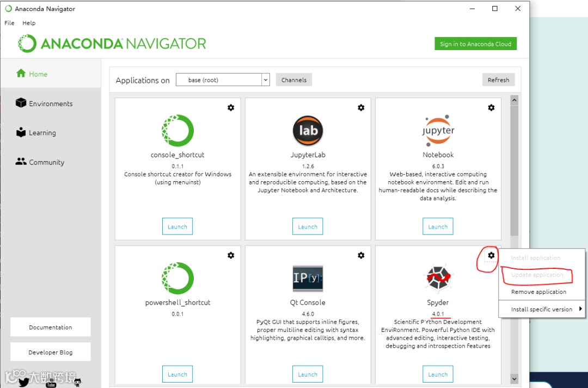588x388 pixels.
Task: Open settings gear for JupyterLab card
Action: [x=361, y=108]
